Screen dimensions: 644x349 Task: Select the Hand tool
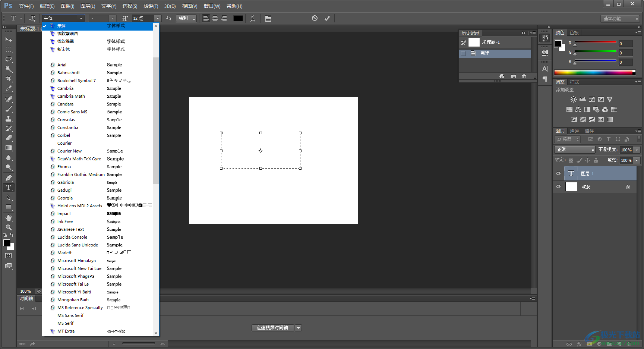pos(9,218)
